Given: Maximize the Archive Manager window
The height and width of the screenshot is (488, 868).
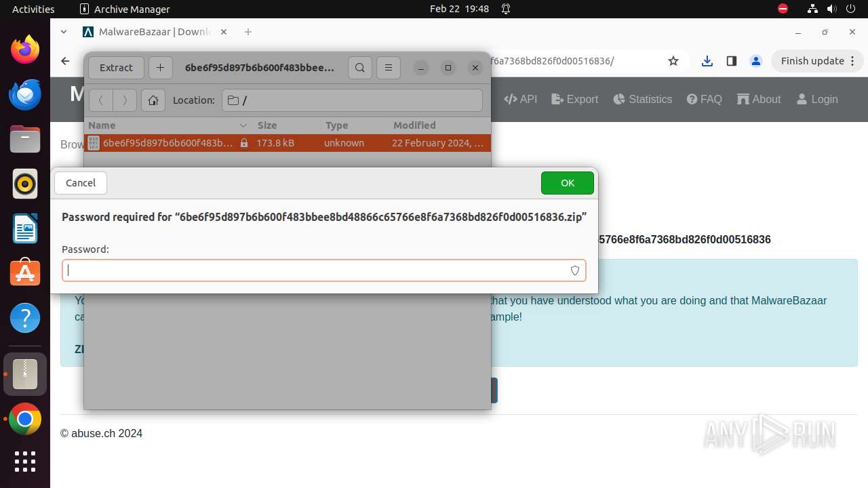Looking at the screenshot, I should click(448, 68).
